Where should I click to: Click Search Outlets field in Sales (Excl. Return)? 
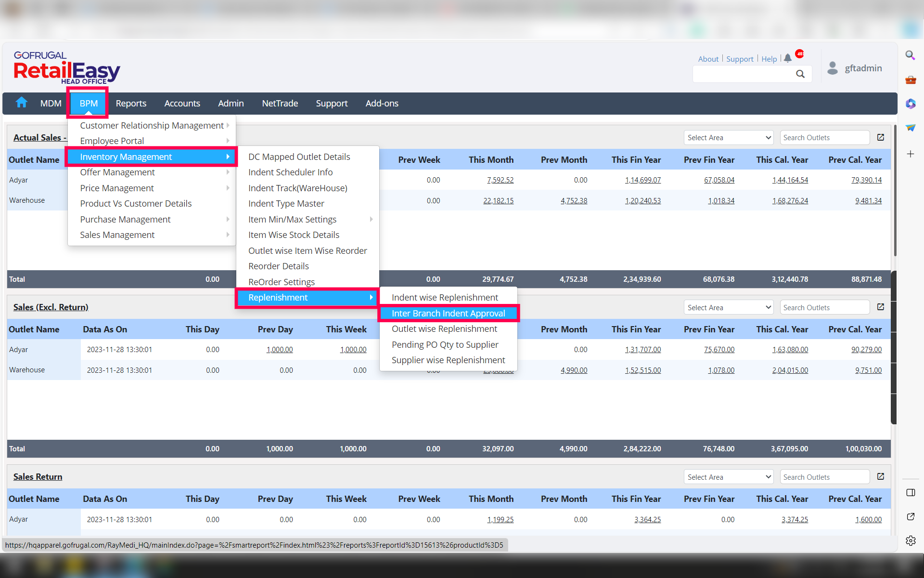tap(824, 307)
